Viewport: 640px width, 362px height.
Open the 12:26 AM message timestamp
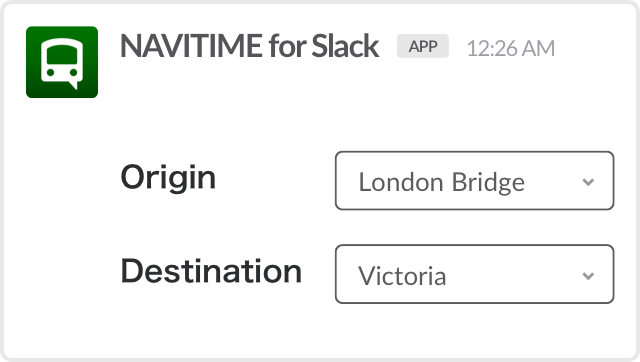click(511, 48)
